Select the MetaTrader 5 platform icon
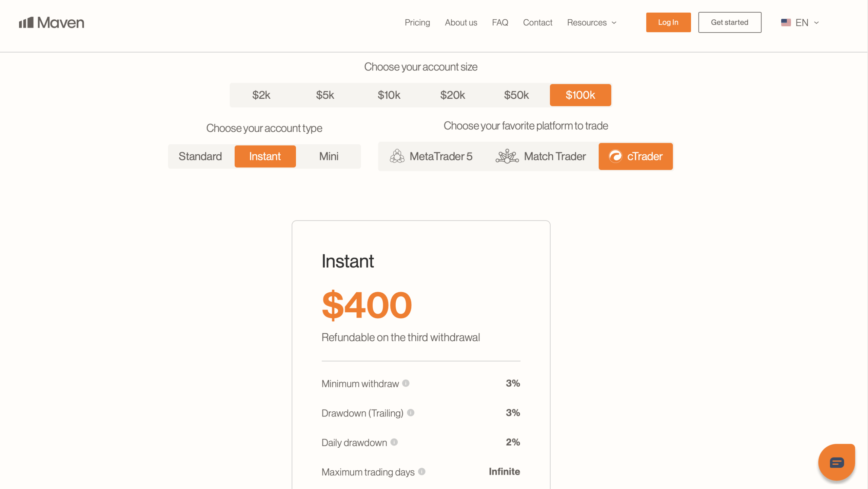The height and width of the screenshot is (489, 868). 397,156
